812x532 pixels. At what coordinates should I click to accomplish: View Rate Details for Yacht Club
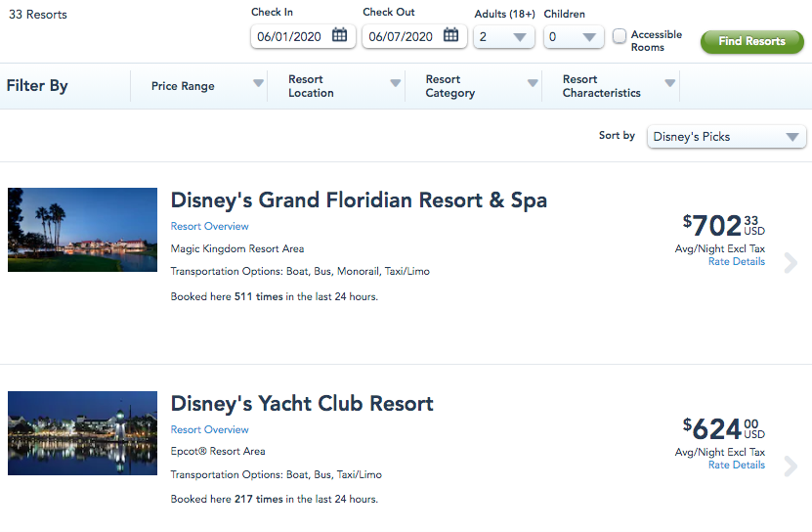tap(736, 465)
